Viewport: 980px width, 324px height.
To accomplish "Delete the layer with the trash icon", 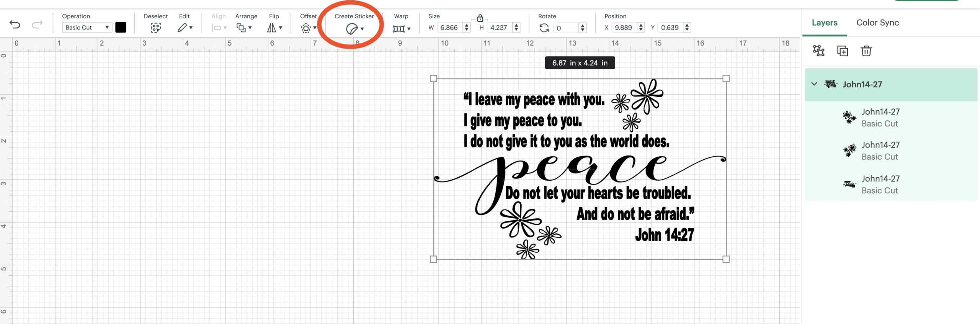I will 866,51.
